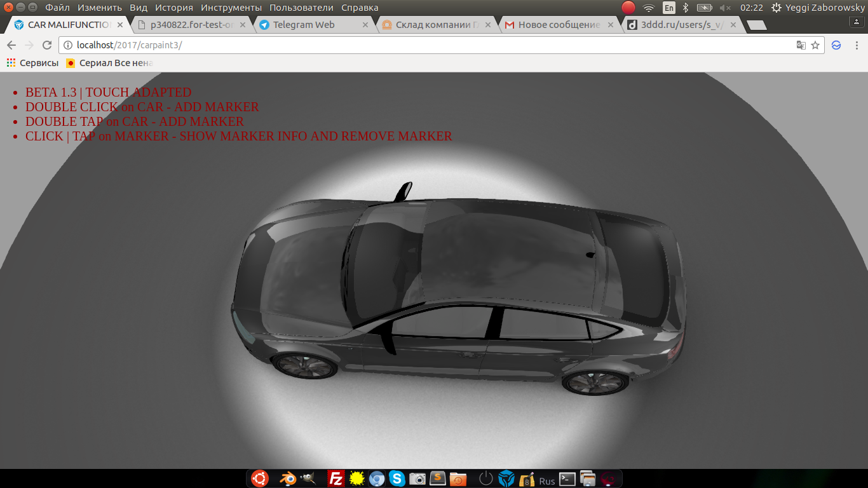Click the red record indicator in top panel
This screenshot has height=488, width=868.
pos(628,8)
